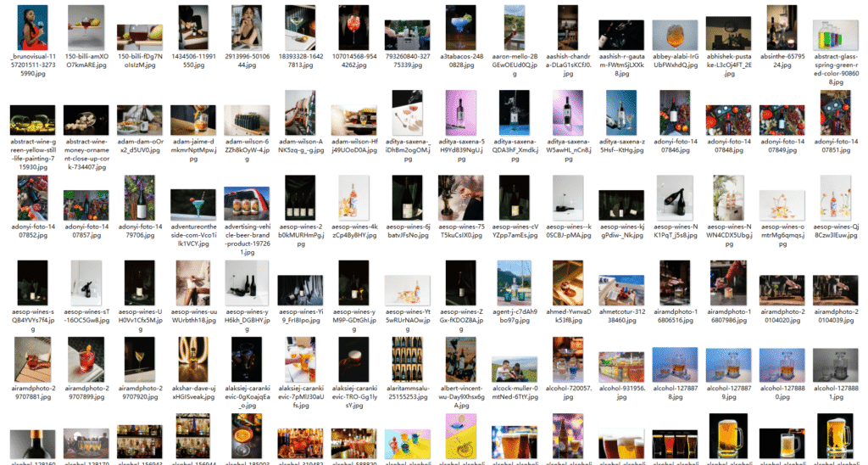Select the aesop-wines-omtrMg6qmqs.jpg thumbnail
The width and height of the screenshot is (868, 465).
(x=782, y=205)
